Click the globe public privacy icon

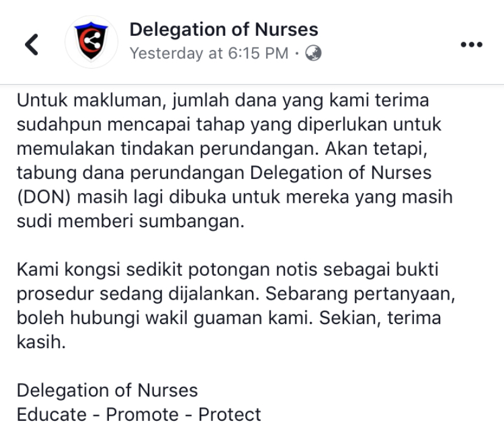tap(314, 54)
